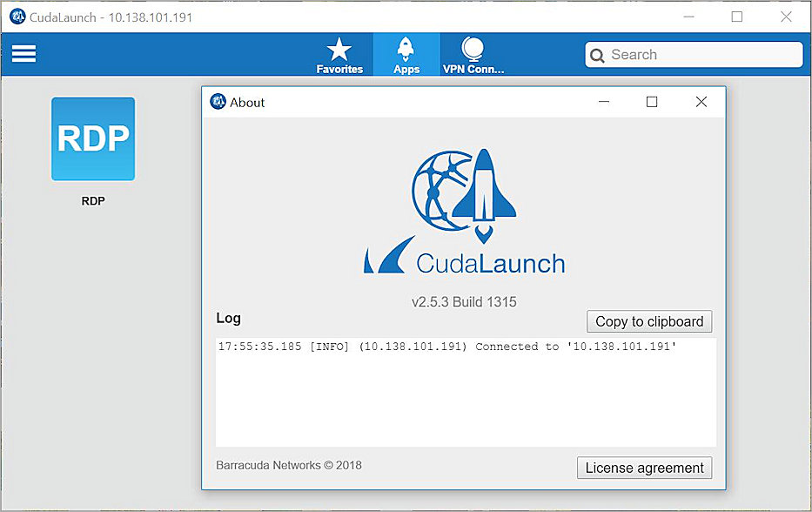
Task: Open the VPN Connections tab
Action: pos(473,54)
